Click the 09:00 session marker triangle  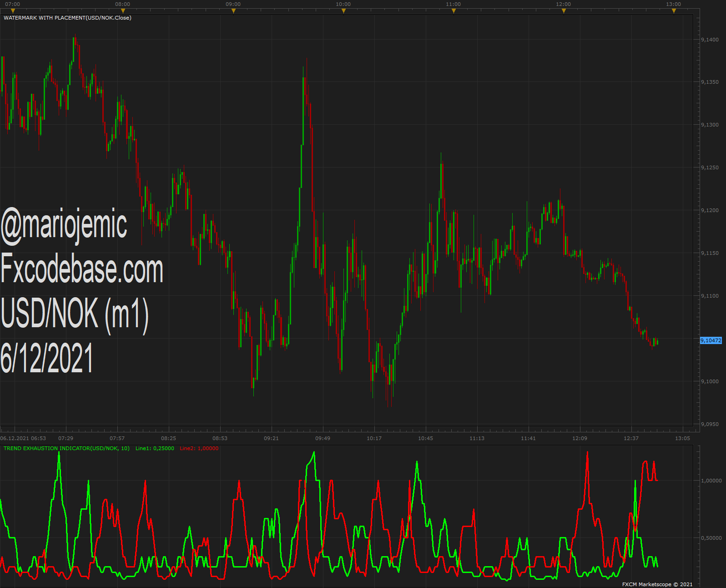click(x=233, y=11)
